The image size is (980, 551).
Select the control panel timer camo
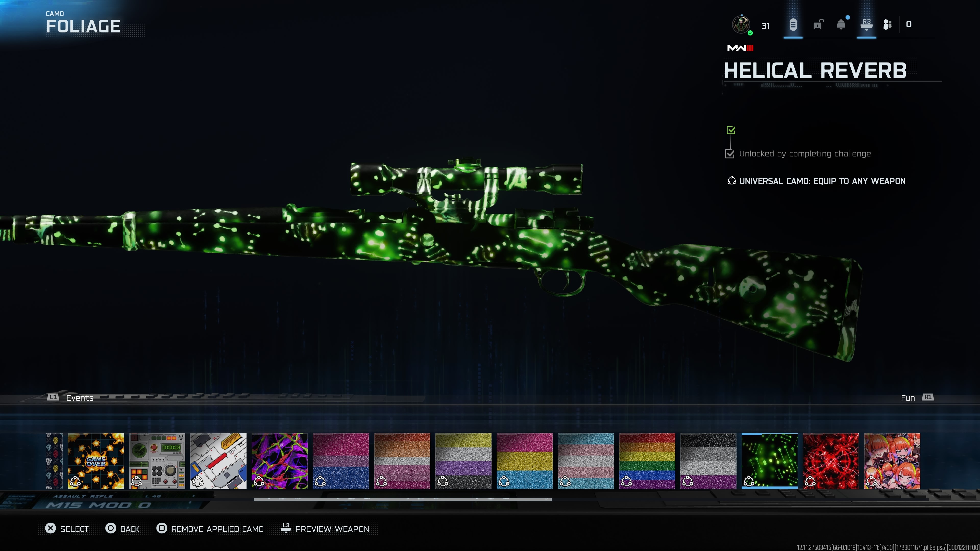[x=157, y=461]
